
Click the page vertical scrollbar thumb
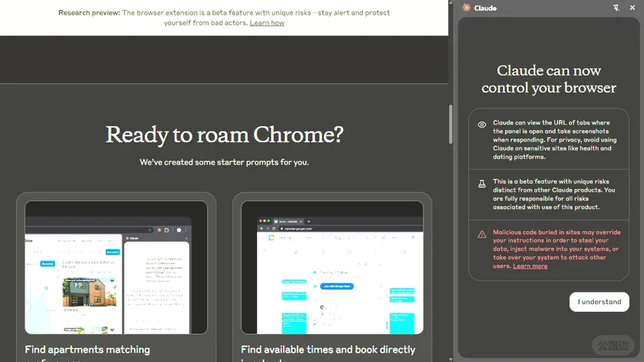451,124
